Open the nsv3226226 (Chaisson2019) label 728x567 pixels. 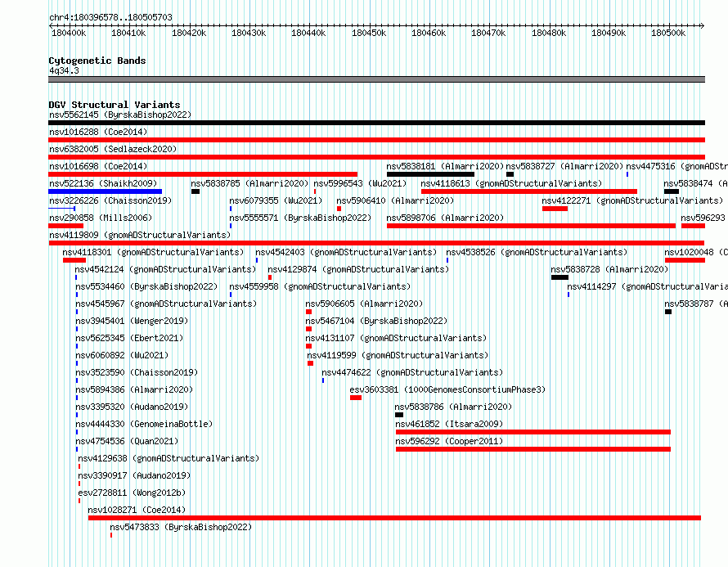(x=110, y=200)
